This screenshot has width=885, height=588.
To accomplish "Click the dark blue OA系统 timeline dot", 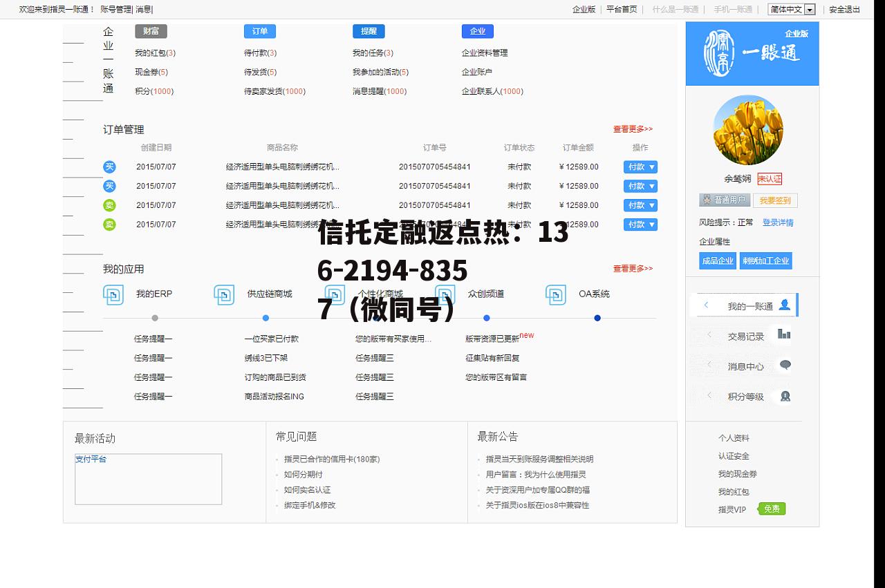I will [x=597, y=318].
